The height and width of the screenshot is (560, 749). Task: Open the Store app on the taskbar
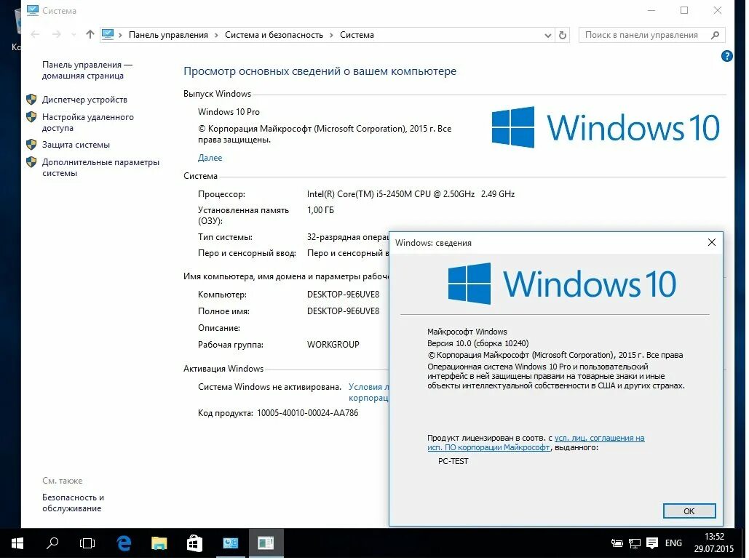194,543
